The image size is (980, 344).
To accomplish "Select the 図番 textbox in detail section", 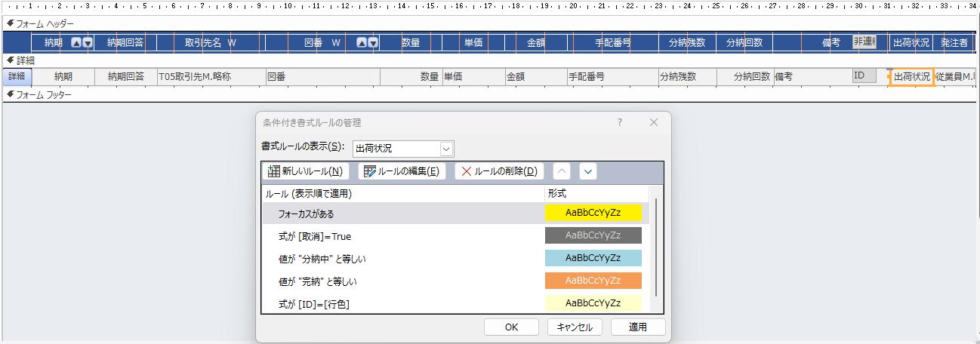I will pyautogui.click(x=322, y=76).
